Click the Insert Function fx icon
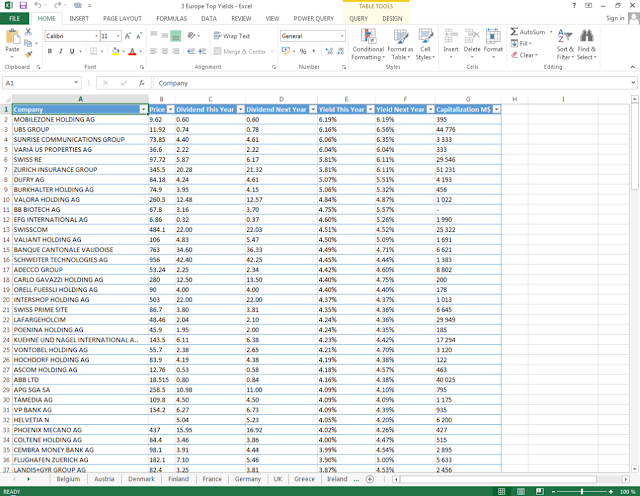 142,83
